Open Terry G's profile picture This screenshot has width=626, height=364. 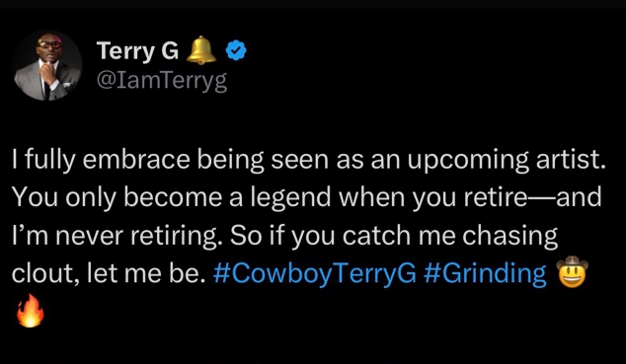(47, 66)
